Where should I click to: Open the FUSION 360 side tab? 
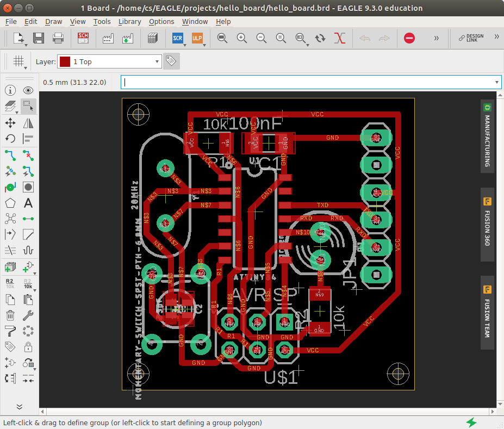tap(487, 225)
